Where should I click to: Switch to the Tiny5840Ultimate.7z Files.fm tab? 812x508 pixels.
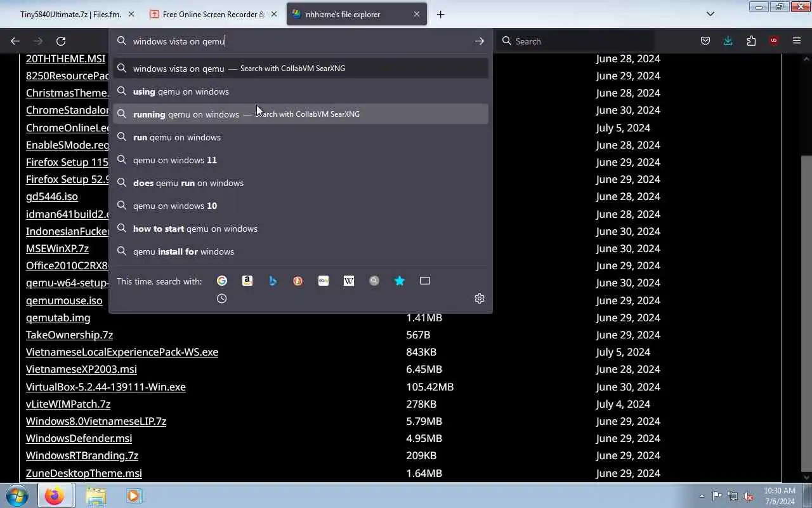click(72, 14)
